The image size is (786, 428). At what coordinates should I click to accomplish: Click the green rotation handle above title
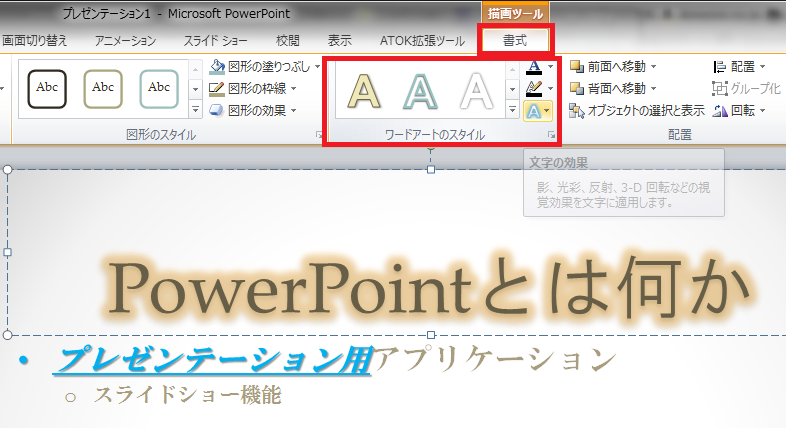click(x=431, y=149)
